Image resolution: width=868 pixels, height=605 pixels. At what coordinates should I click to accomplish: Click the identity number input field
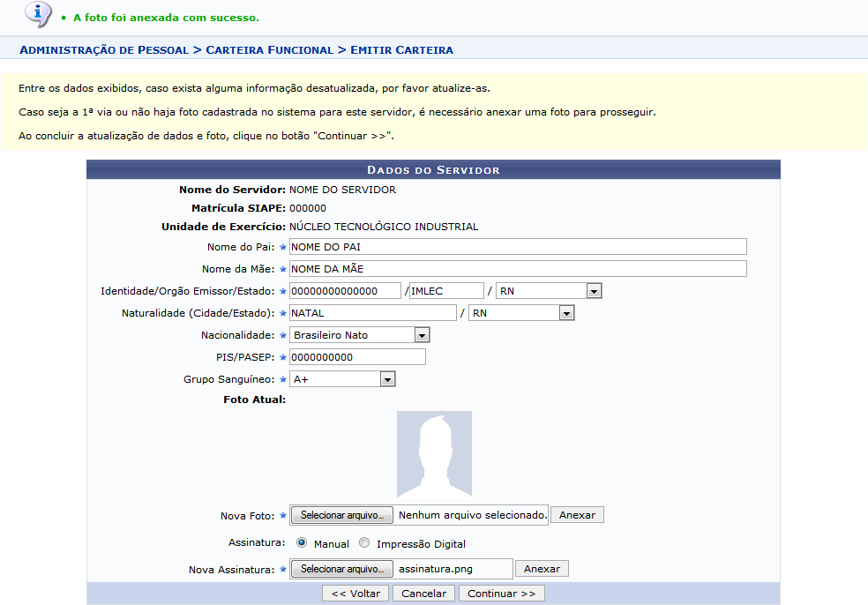[x=345, y=291]
